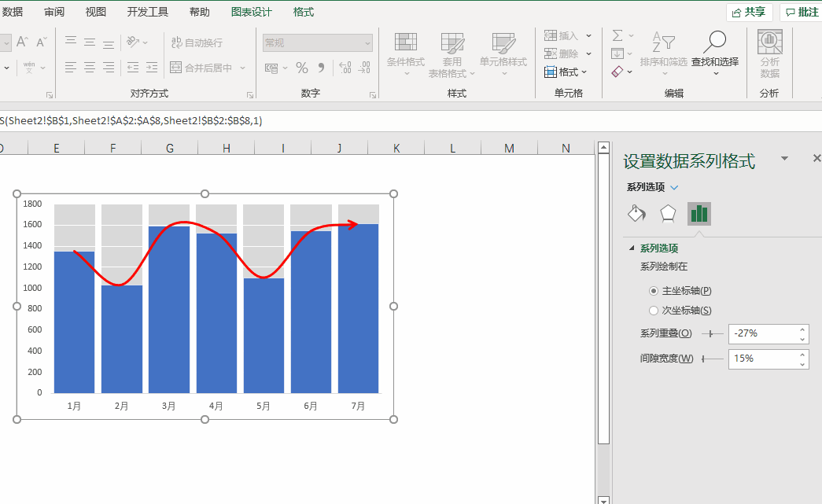Image resolution: width=822 pixels, height=504 pixels.
Task: Open Effects pentagon tab
Action: coord(668,213)
